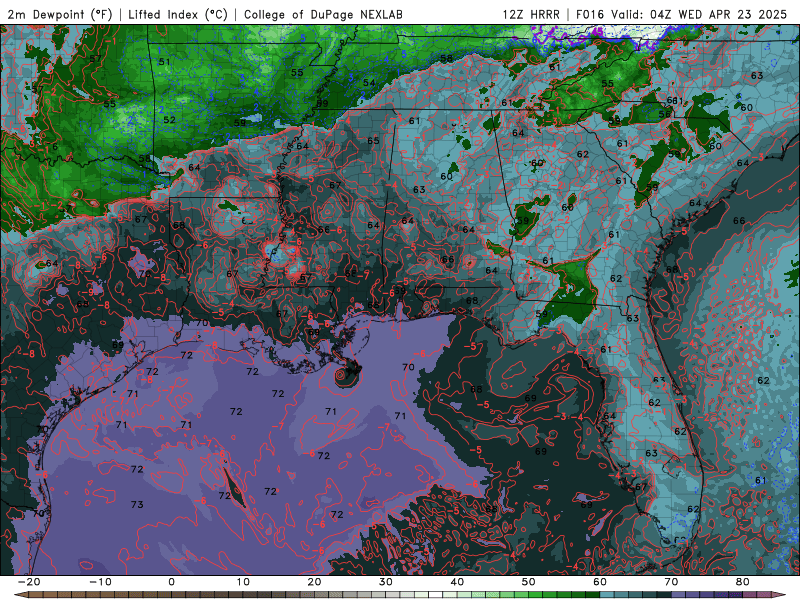Click the 30 tick label on the color scale
The width and height of the screenshot is (800, 600).
pyautogui.click(x=386, y=582)
